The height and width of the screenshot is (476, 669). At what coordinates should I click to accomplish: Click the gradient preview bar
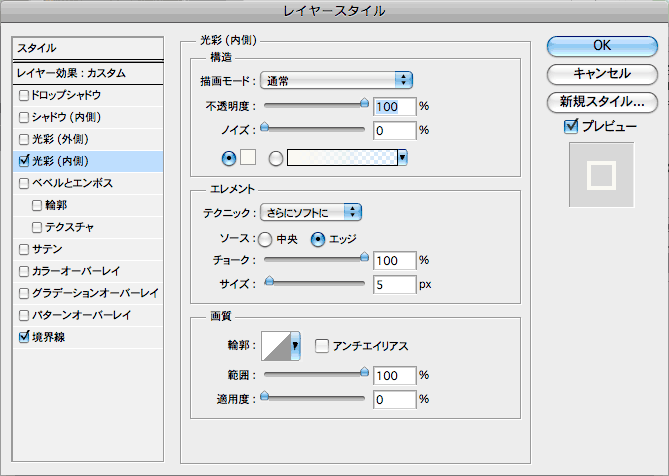(x=342, y=158)
